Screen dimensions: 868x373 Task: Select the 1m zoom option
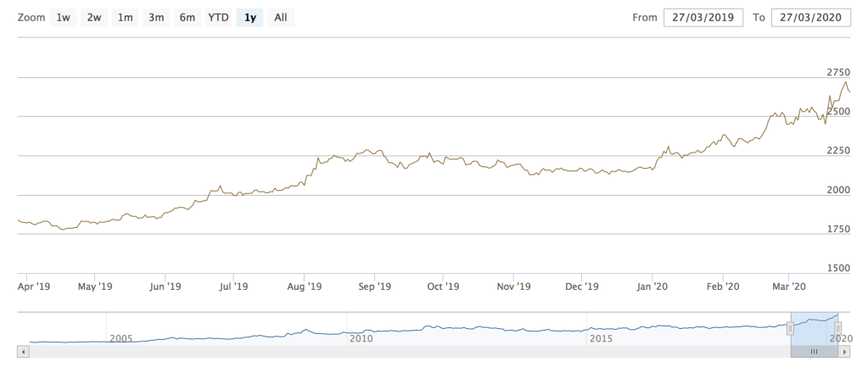tap(126, 18)
